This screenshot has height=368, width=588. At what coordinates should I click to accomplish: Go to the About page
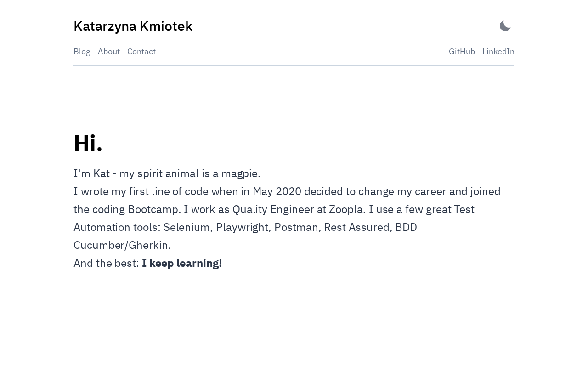pos(109,52)
